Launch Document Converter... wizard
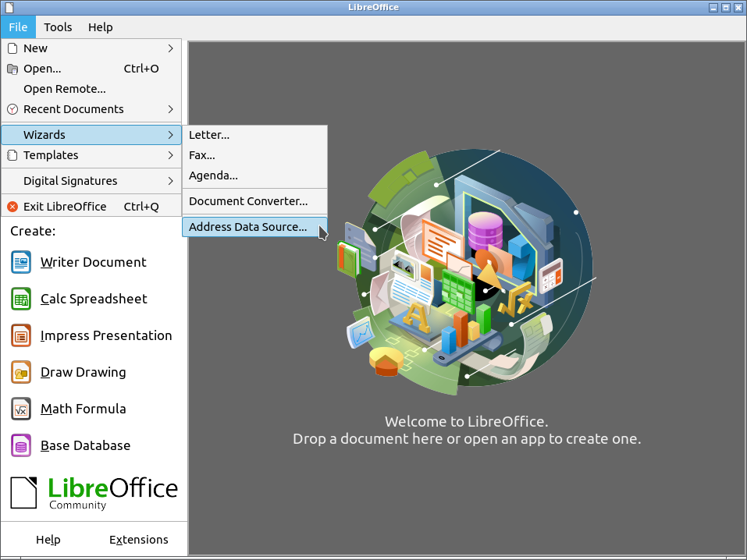 click(x=255, y=201)
